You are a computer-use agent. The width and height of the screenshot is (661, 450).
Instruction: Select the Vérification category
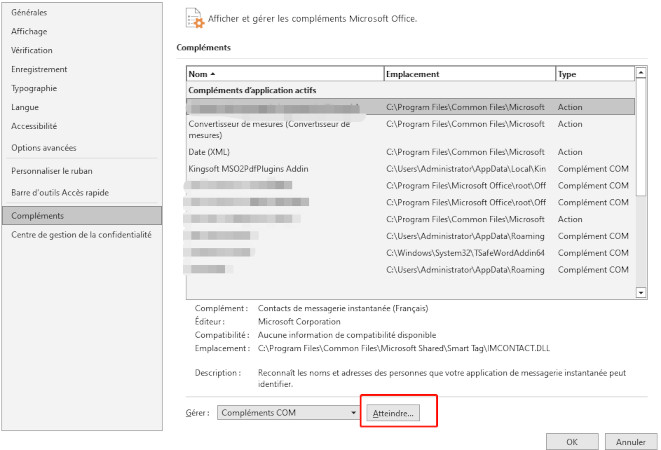[x=32, y=50]
